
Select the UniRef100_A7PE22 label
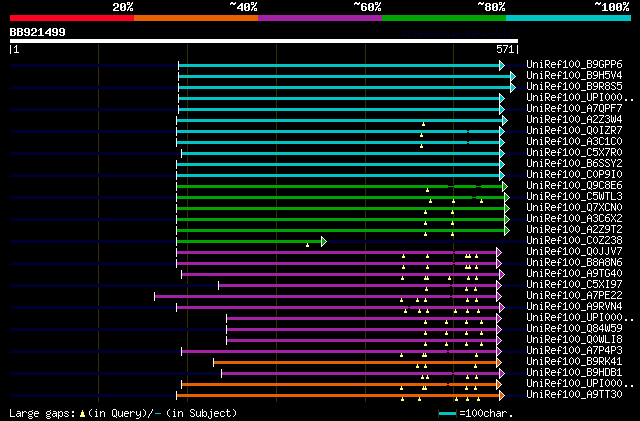tap(574, 296)
